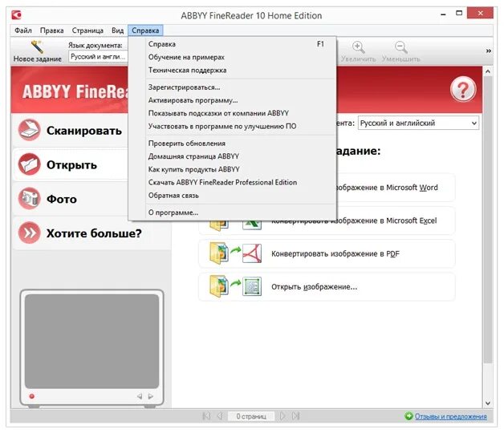This screenshot has height=433, width=504.
Task: Click the 0 страниц page counter field
Action: click(251, 416)
